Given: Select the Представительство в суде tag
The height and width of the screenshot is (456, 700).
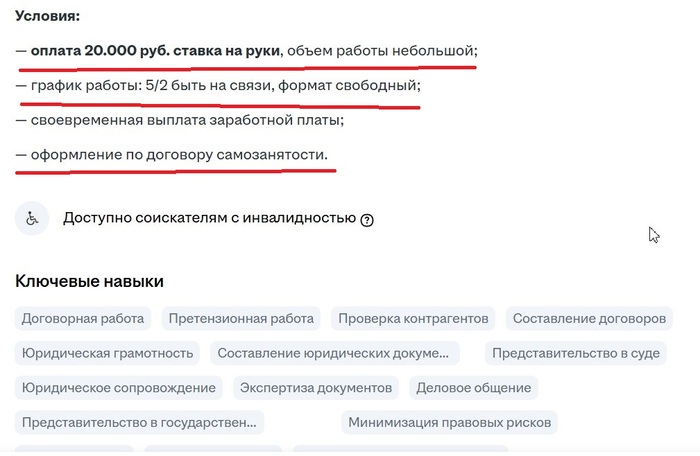Looking at the screenshot, I should click(577, 353).
